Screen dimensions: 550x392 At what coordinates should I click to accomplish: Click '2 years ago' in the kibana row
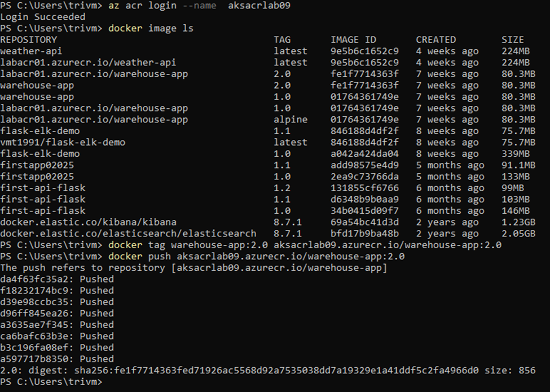coord(447,222)
